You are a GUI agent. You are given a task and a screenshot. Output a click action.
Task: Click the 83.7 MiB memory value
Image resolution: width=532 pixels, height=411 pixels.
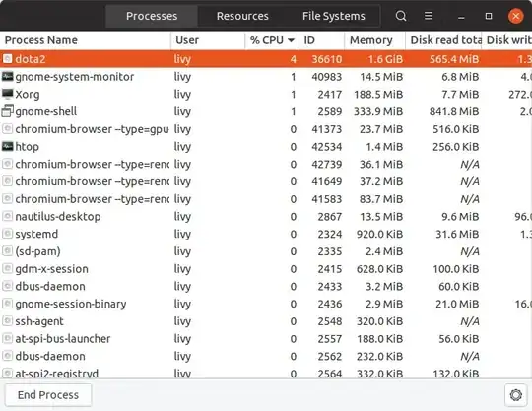click(x=381, y=199)
